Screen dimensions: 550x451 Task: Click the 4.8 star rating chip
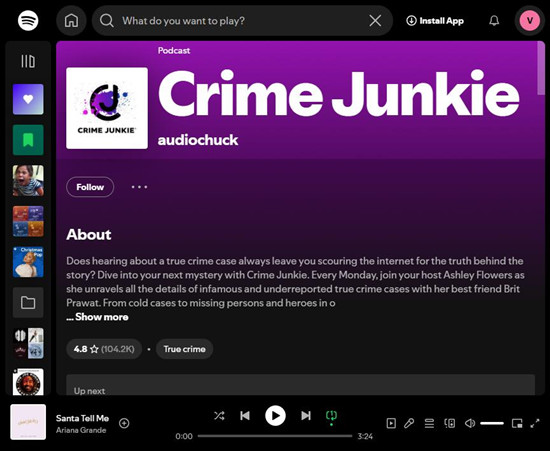coord(104,349)
